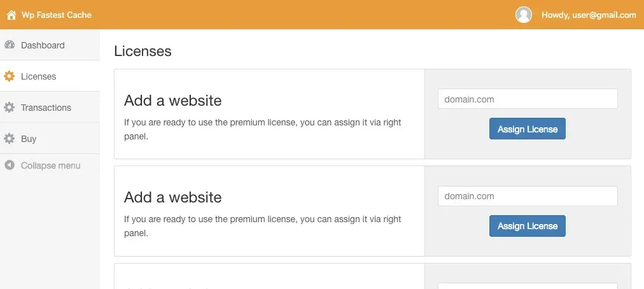Collapse the sidebar via Collapse menu text
Image resolution: width=644 pixels, height=289 pixels.
(50, 166)
